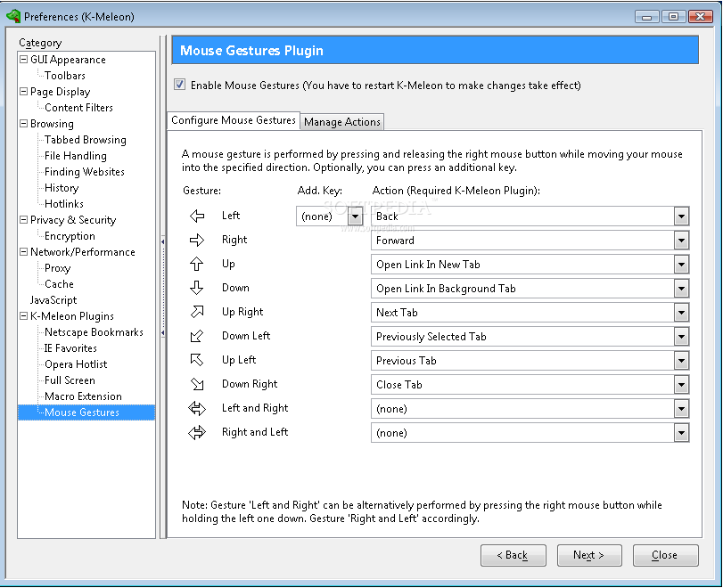This screenshot has height=588, width=723.
Task: Collapse the K-Meleon Plugins tree node
Action: point(23,315)
